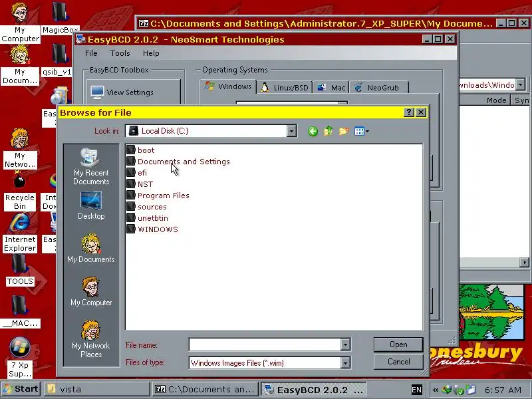Switch to EasyBCD 2.0.2 taskbar item
This screenshot has width=532, height=399.
pyautogui.click(x=314, y=389)
